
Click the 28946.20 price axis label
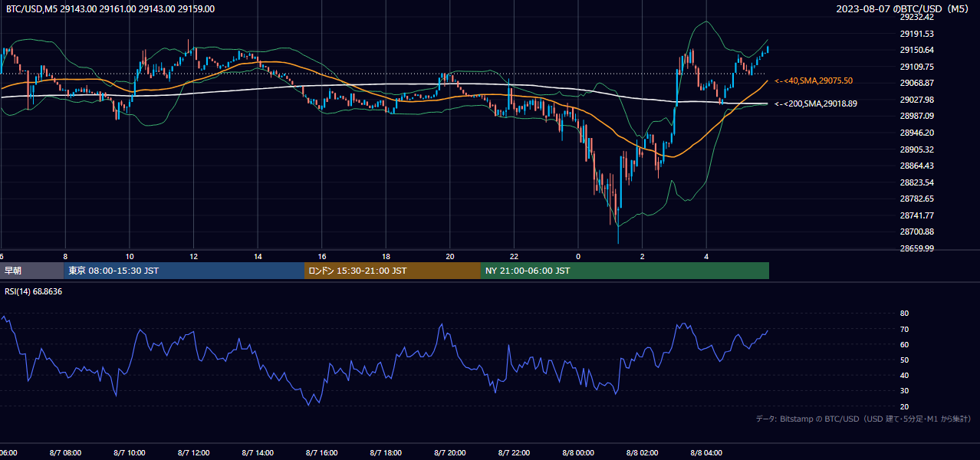coord(916,133)
